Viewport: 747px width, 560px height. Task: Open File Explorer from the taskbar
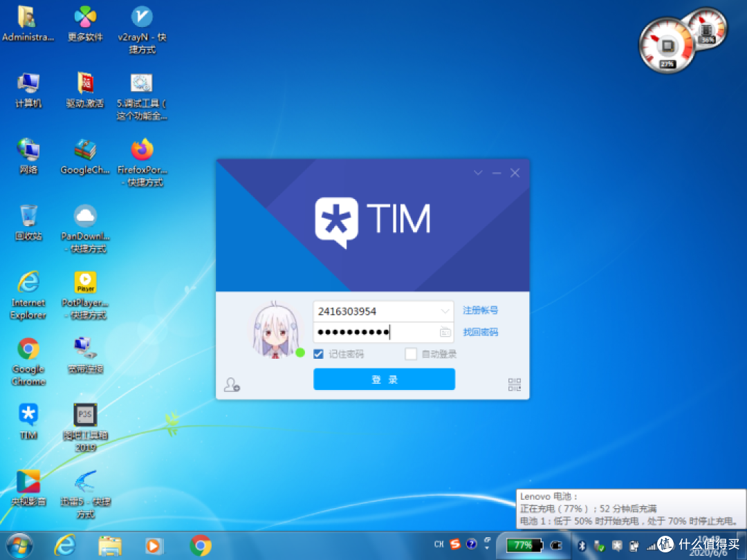(x=110, y=545)
